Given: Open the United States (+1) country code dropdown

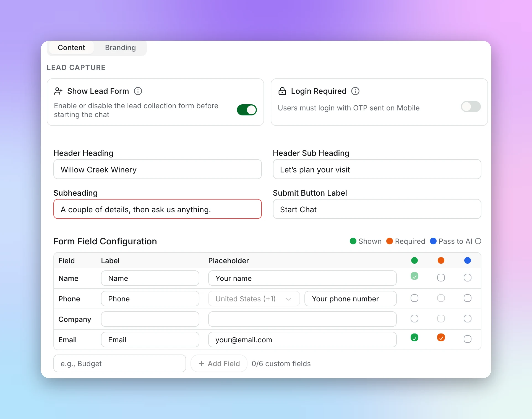Looking at the screenshot, I should 254,299.
